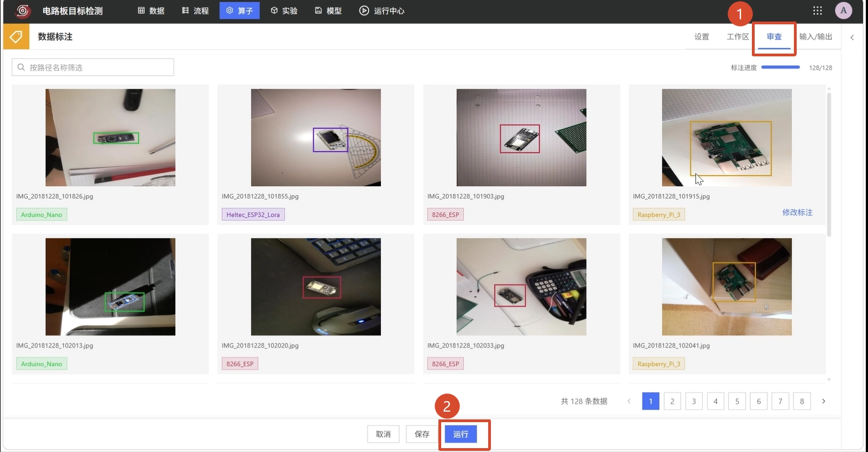Click the red spiral app logo

point(23,10)
